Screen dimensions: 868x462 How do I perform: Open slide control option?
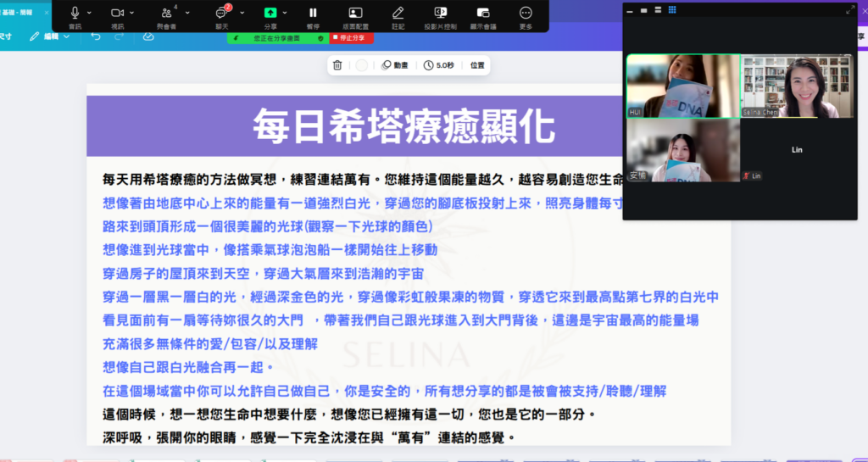pos(441,13)
